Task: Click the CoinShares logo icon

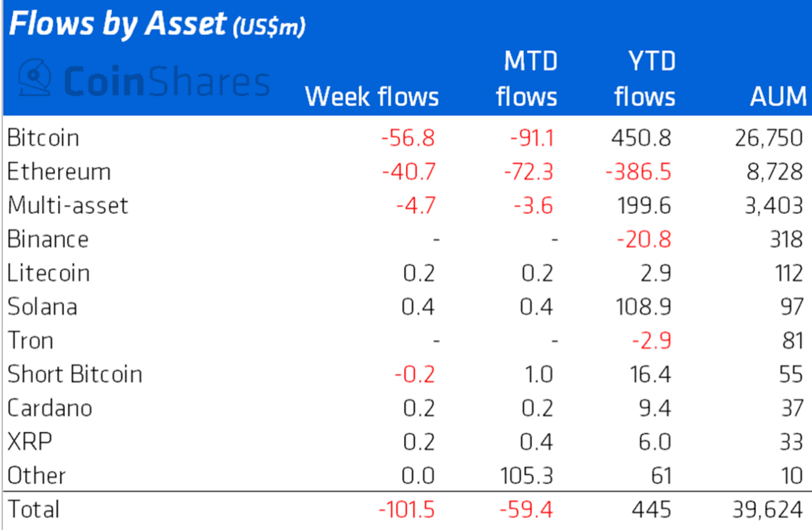Action: click(x=34, y=78)
